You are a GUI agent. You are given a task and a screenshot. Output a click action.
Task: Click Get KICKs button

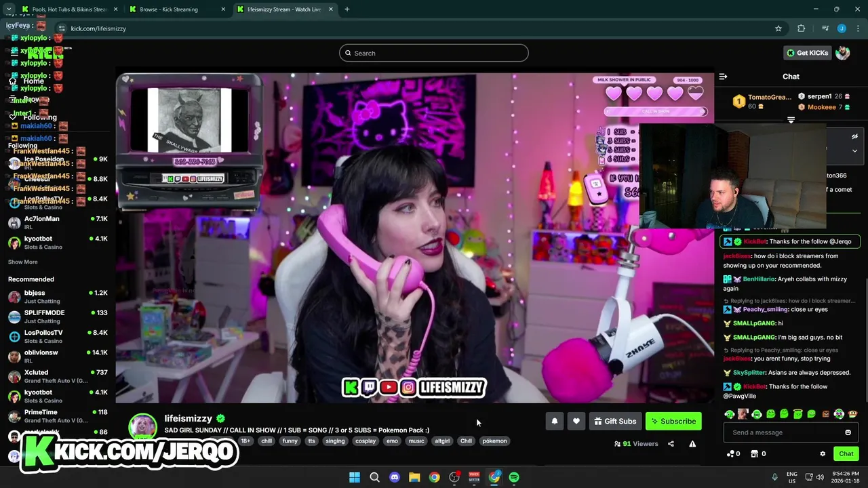coord(807,53)
